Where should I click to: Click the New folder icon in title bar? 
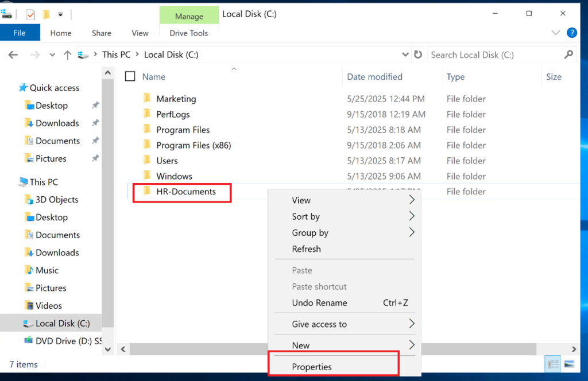pos(46,14)
